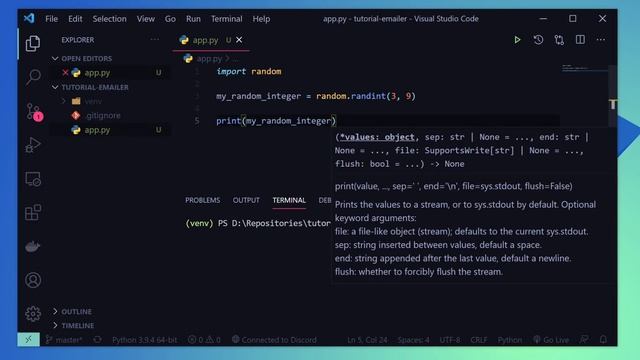Click the import random code line
Screen dimensions: 640x360
[x=249, y=71]
